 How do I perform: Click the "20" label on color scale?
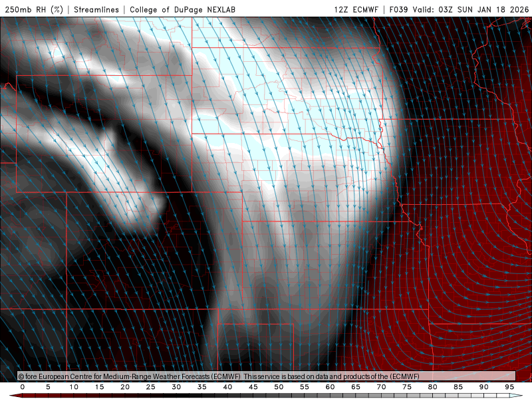coord(125,387)
